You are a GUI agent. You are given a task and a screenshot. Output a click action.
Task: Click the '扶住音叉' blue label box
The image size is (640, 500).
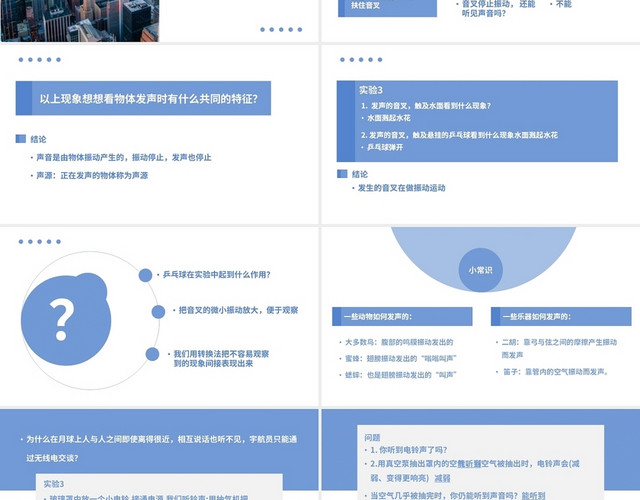point(387,8)
